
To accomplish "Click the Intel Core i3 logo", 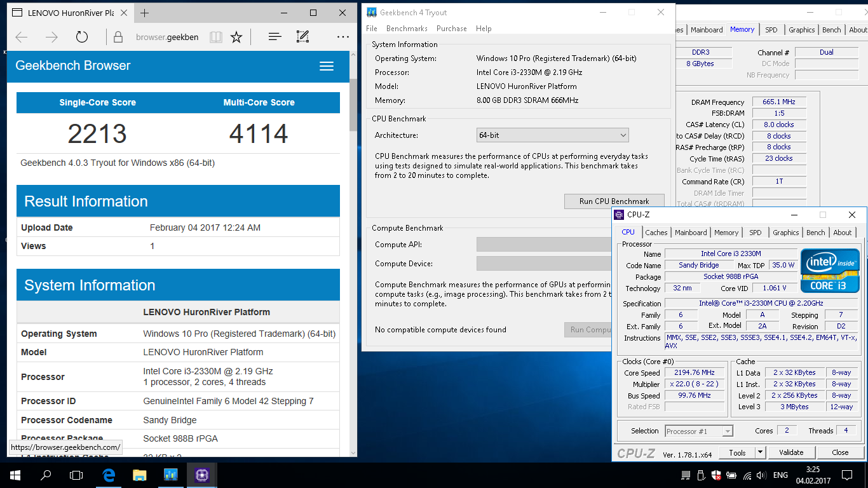I will click(x=830, y=270).
